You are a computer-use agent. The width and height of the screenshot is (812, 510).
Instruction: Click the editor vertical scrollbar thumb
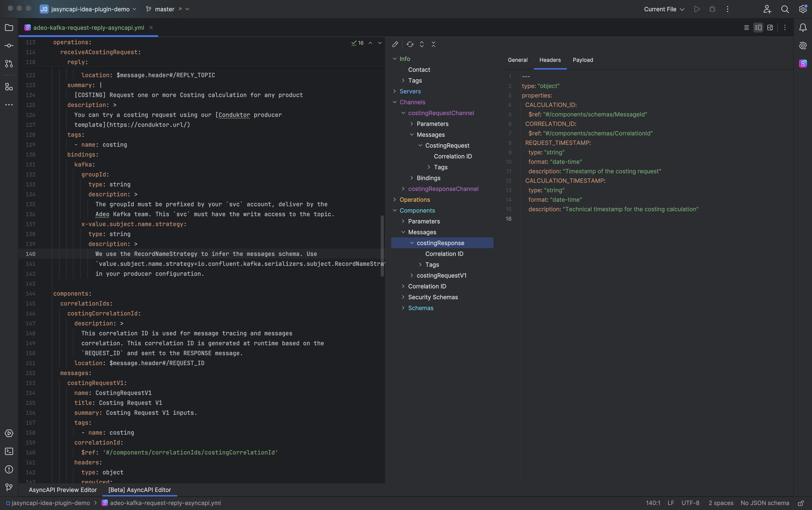point(382,246)
